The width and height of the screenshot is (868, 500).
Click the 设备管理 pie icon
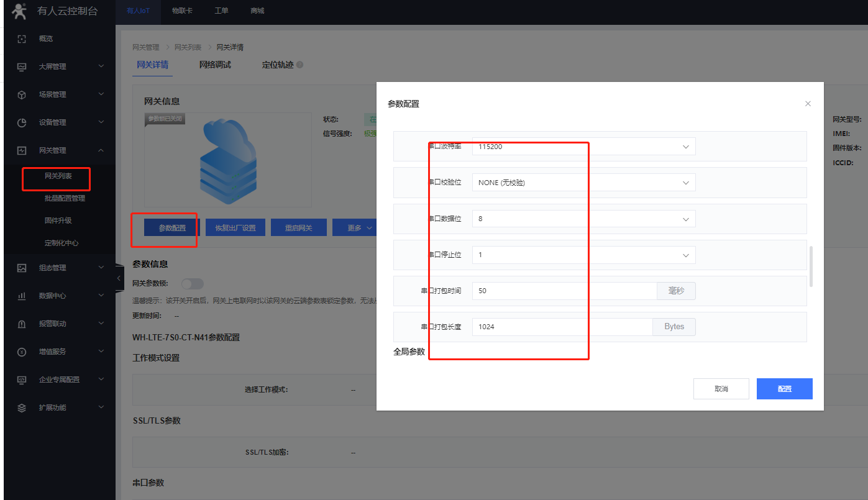(22, 122)
